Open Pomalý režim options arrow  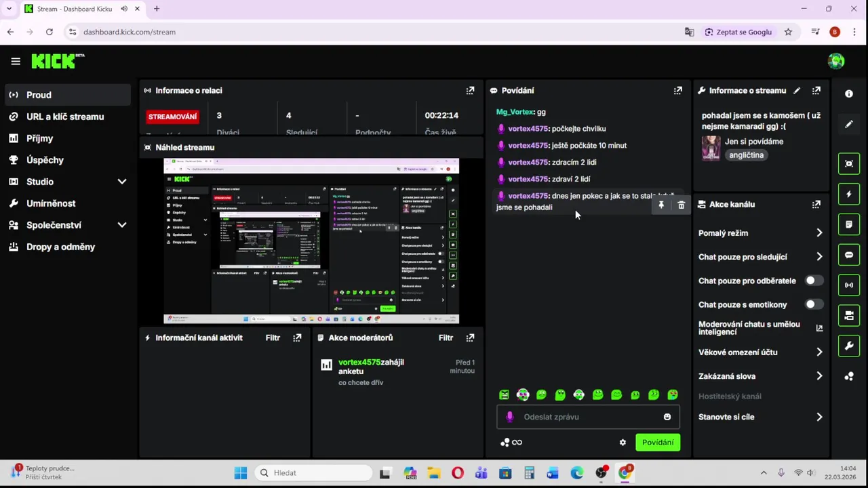pos(819,233)
